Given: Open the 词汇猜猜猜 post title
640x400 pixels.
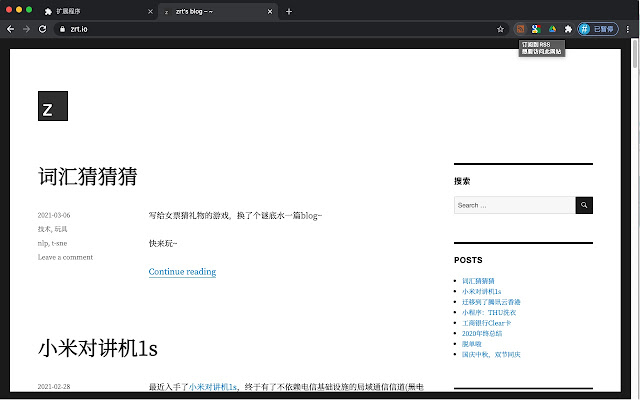Looking at the screenshot, I should 88,176.
